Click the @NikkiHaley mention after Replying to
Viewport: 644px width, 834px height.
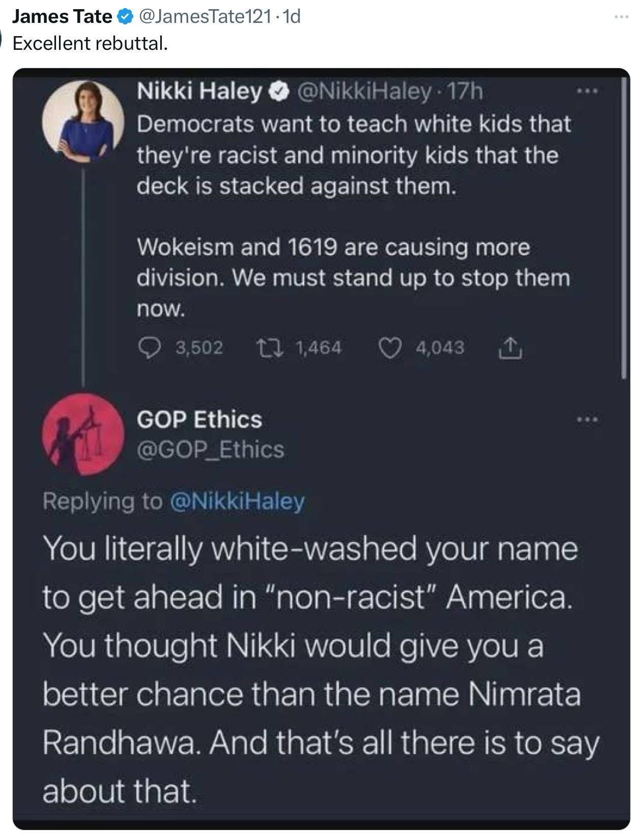[238, 501]
